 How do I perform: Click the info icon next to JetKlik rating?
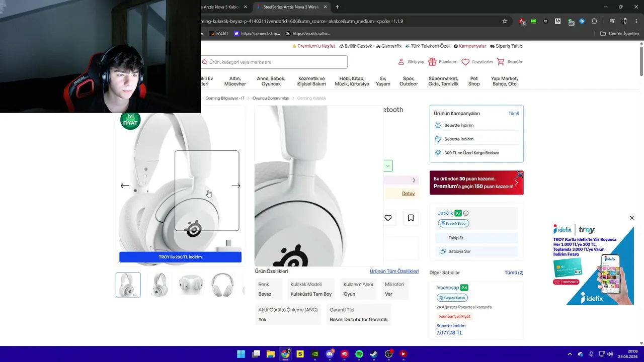466,213
